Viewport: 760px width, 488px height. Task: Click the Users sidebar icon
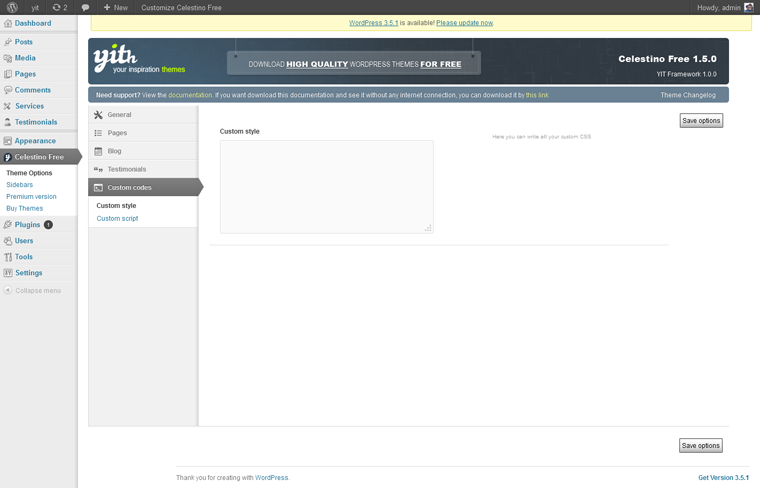8,241
